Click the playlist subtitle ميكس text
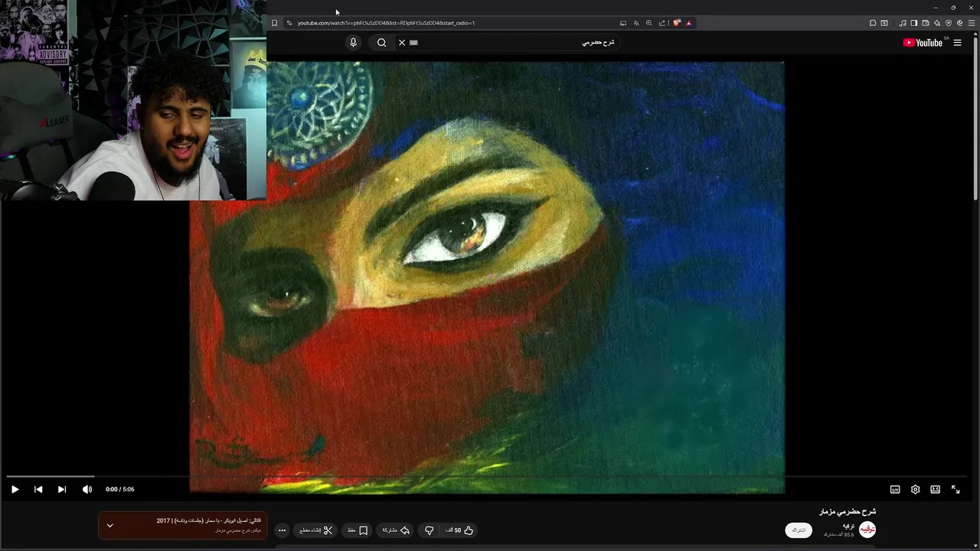Screen dimensions: 980x551 [237, 530]
